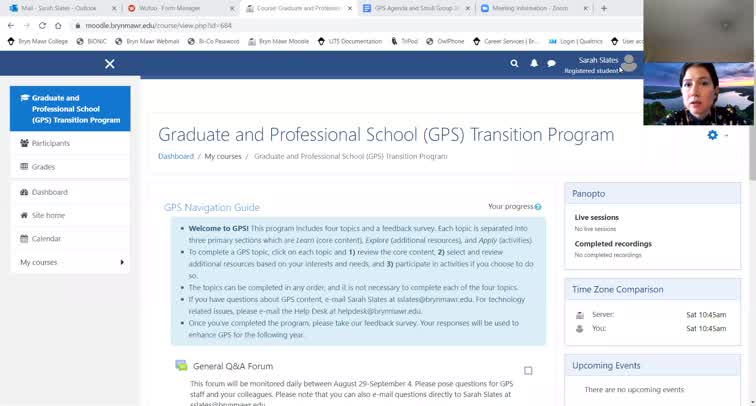Screen dimensions: 756x406
Task: Open the Moodle search icon
Action: pyautogui.click(x=514, y=63)
